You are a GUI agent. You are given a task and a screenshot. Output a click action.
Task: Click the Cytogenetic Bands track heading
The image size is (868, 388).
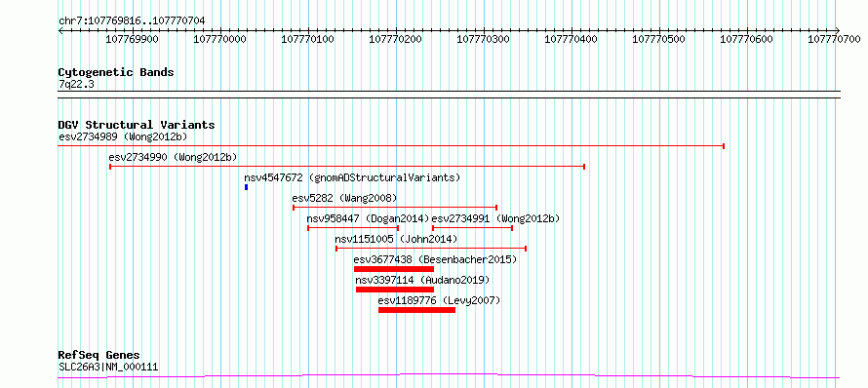116,72
